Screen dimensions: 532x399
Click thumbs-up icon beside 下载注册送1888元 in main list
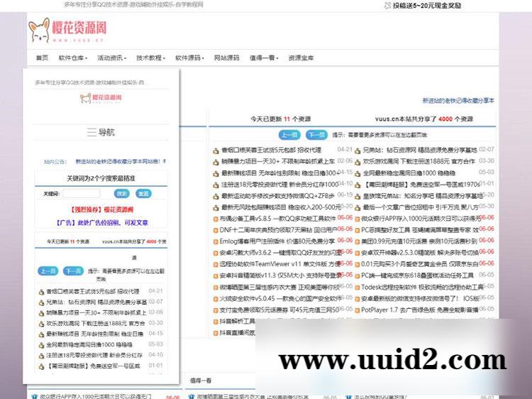(358, 163)
